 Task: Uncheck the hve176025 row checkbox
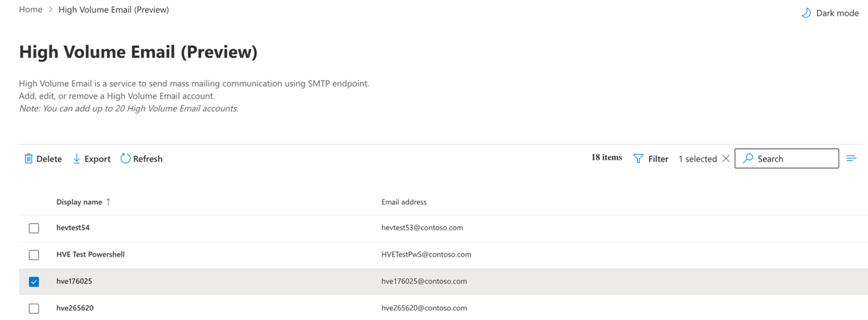(x=34, y=281)
